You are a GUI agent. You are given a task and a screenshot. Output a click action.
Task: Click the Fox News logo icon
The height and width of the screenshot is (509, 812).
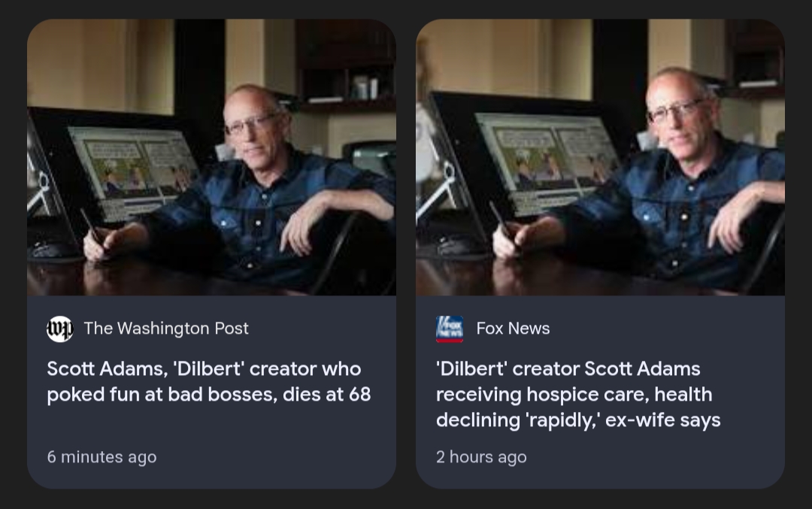click(x=450, y=329)
